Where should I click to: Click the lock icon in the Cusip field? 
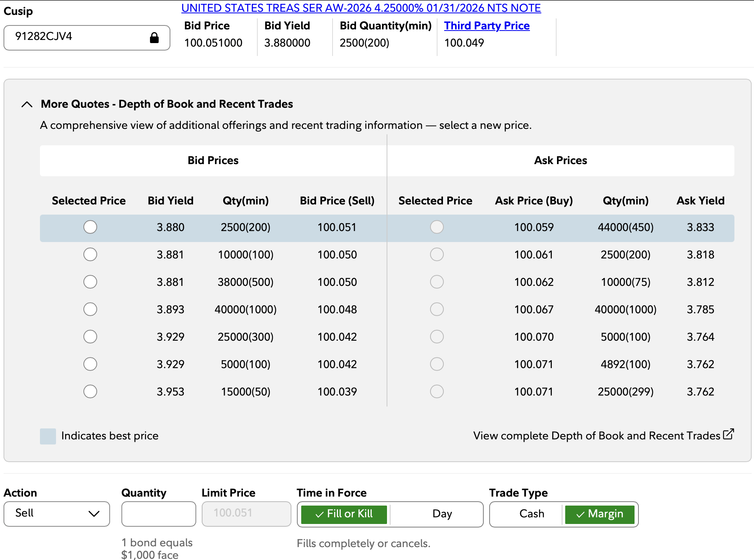[x=154, y=38]
